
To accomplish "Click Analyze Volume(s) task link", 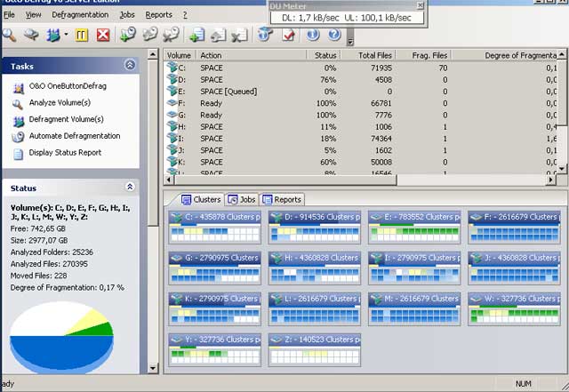I will 60,103.
